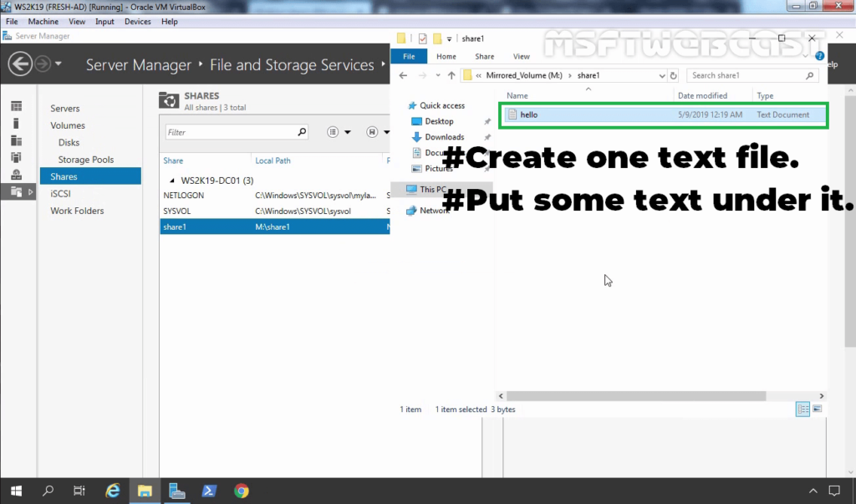Viewport: 856px width, 504px height.
Task: Select the share1 share row
Action: point(274,227)
